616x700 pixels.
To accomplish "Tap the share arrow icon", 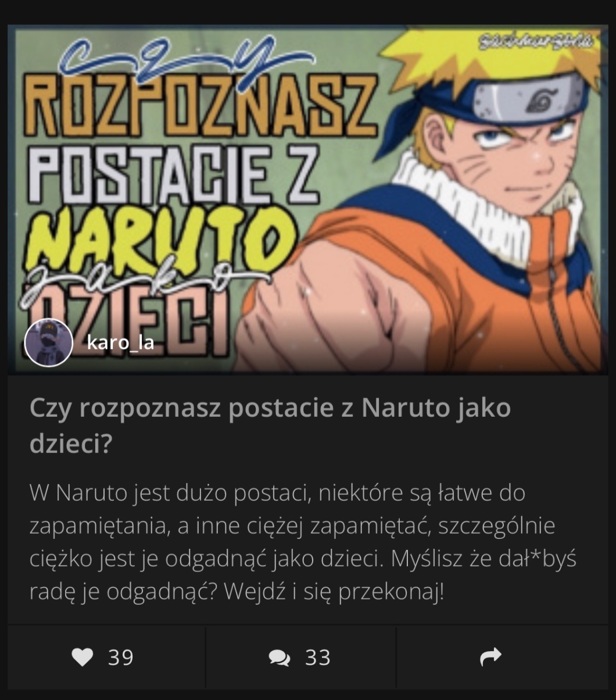I will (x=490, y=658).
